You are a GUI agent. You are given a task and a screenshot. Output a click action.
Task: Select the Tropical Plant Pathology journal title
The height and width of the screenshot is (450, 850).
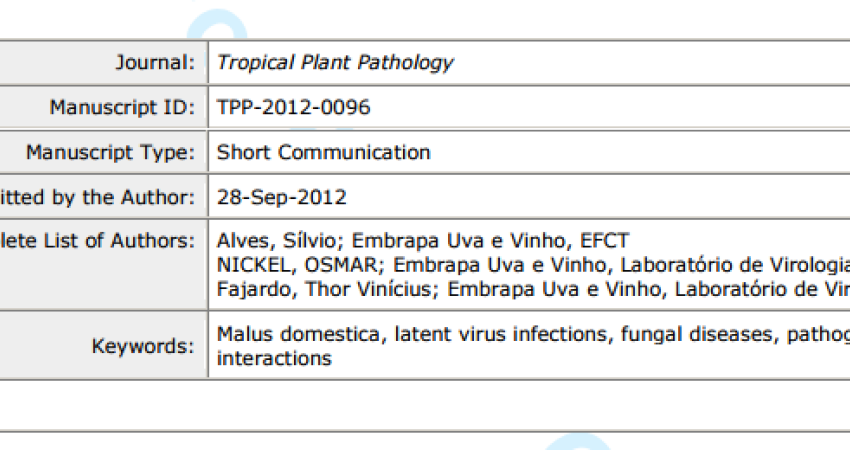[335, 63]
